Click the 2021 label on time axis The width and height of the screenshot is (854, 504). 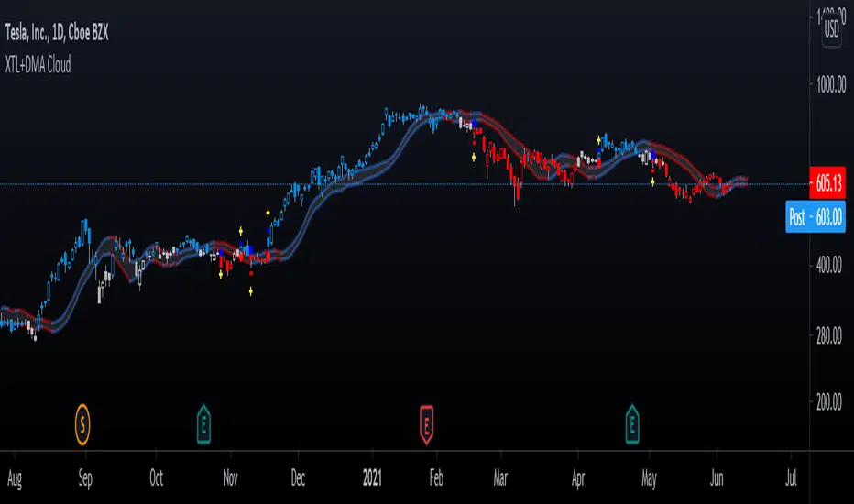373,478
